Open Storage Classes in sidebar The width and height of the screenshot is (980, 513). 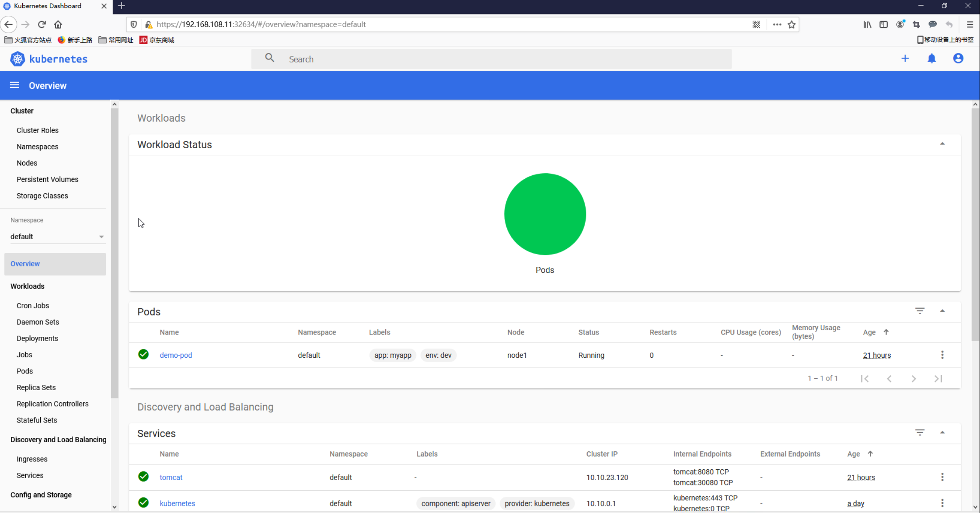[x=42, y=195]
